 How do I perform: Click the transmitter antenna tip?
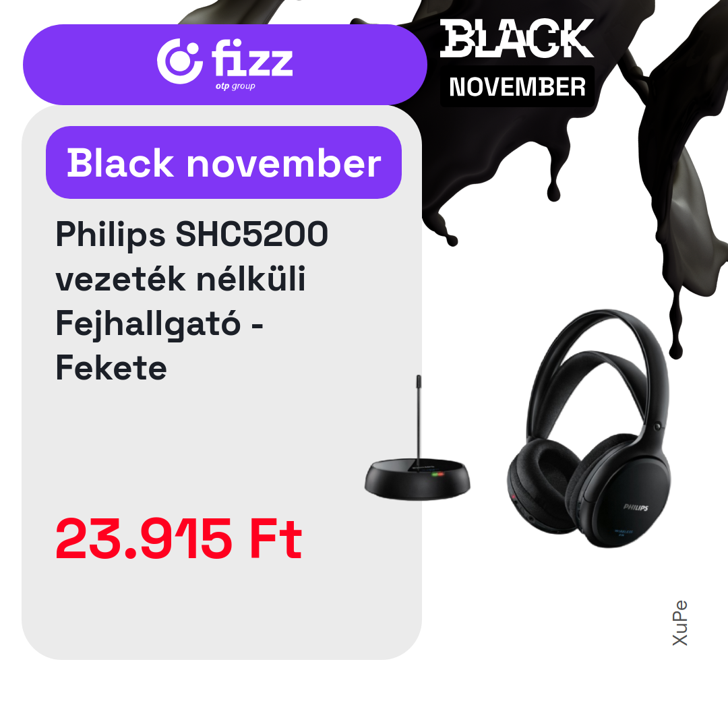(419, 381)
